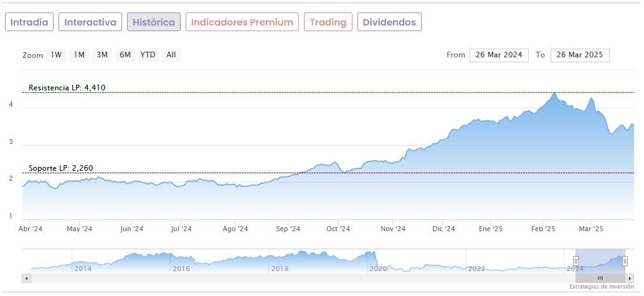
Task: Click the navigator scrollbar thumb grip
Action: point(600,278)
